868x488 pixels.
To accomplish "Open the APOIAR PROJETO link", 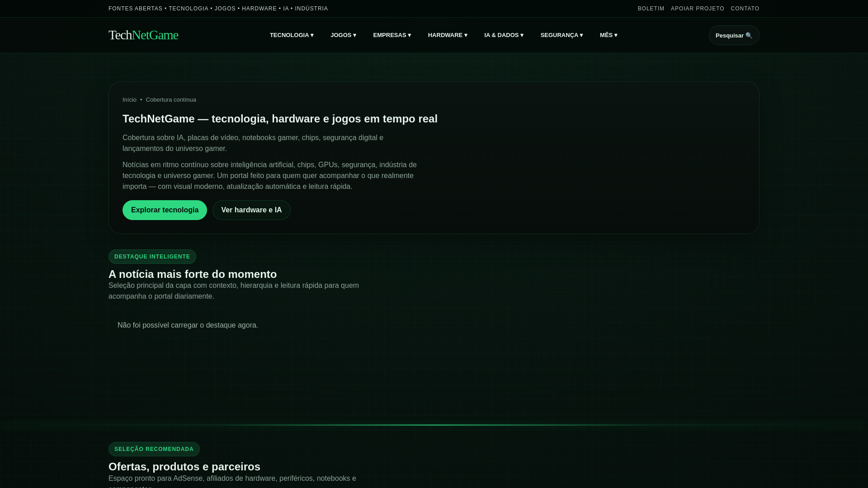I will point(698,9).
